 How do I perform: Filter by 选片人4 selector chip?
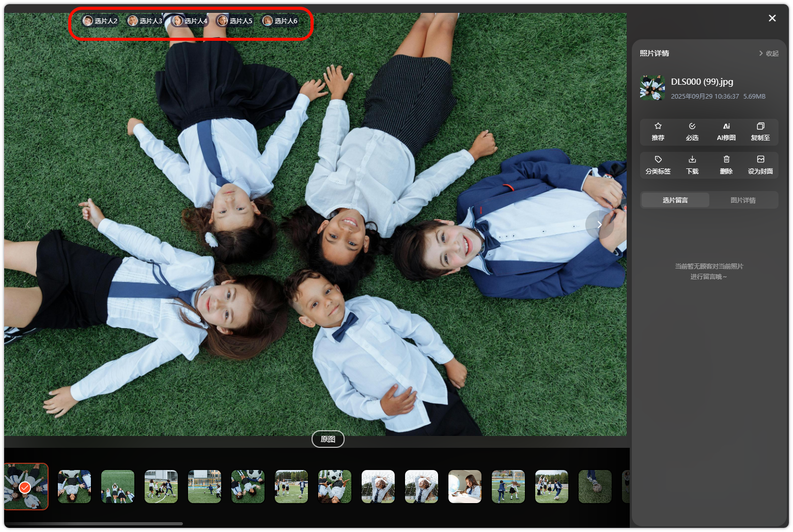tap(190, 21)
